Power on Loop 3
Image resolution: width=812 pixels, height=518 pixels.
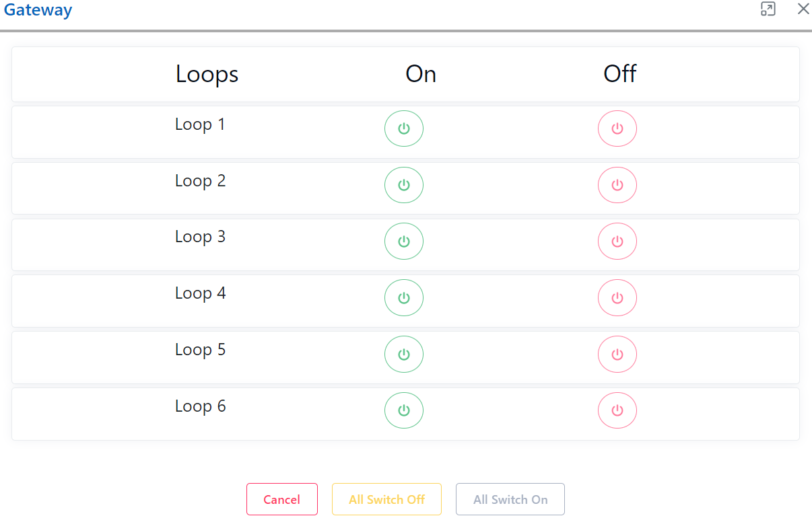pos(404,241)
